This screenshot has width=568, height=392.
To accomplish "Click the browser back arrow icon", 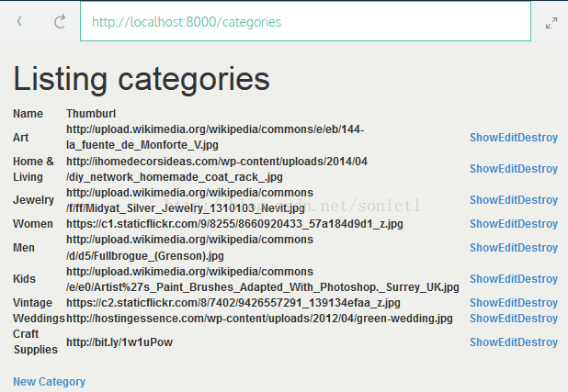I will pos(20,21).
